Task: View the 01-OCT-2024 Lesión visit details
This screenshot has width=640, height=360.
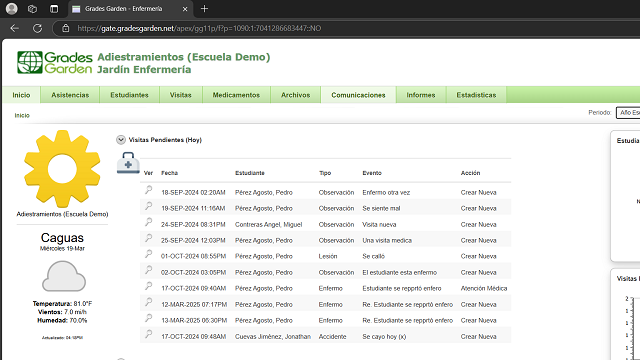Action: [x=149, y=254]
